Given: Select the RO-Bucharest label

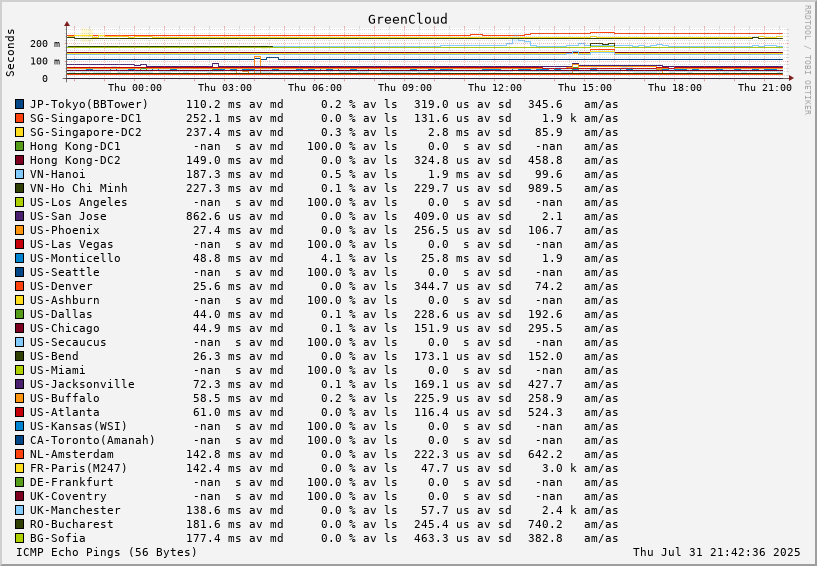Looking at the screenshot, I should click(71, 524).
